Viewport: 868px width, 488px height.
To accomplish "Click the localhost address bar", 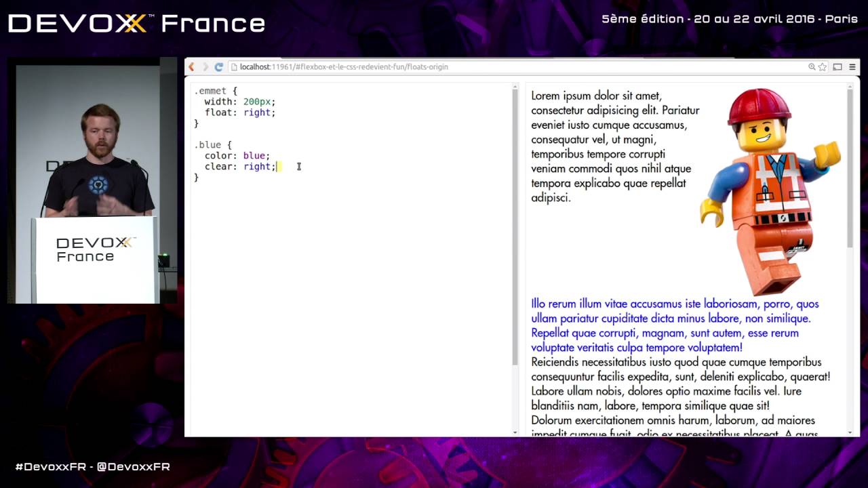I will (x=519, y=66).
